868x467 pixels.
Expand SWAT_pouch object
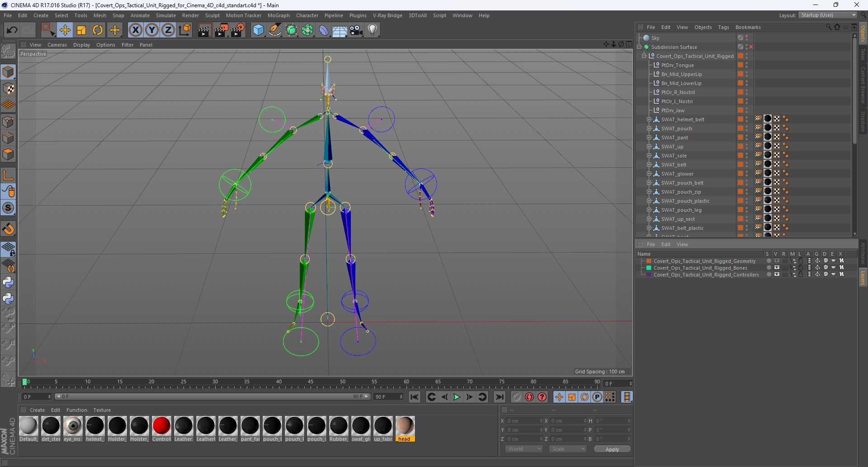[649, 129]
